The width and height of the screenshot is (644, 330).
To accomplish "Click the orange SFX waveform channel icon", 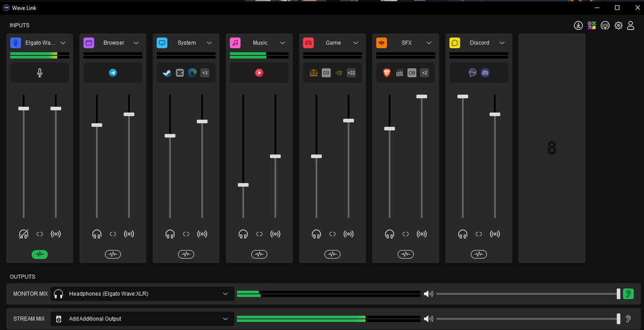I will point(382,42).
